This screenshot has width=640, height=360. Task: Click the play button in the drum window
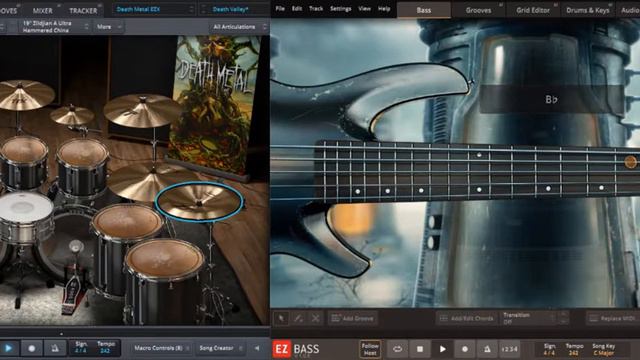pyautogui.click(x=8, y=349)
